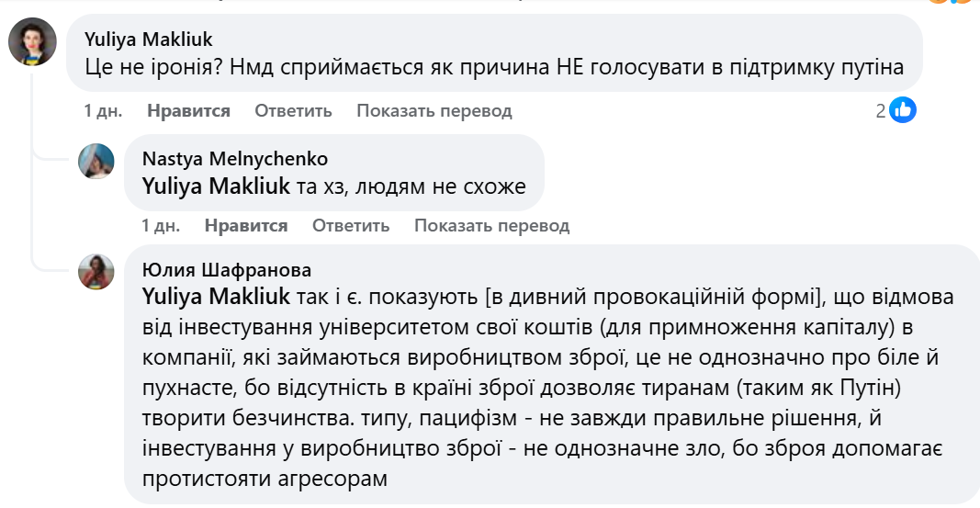Screen dimensions: 980x508
Task: Open Nastya Melnychenko's profile from her name
Action: coord(234,159)
